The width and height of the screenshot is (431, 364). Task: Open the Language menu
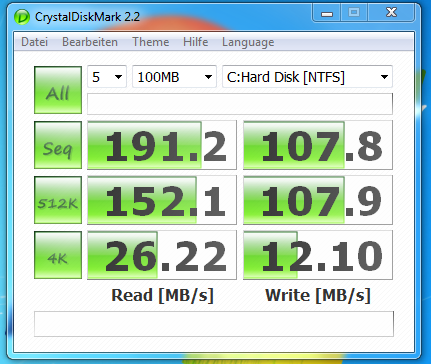pos(248,42)
